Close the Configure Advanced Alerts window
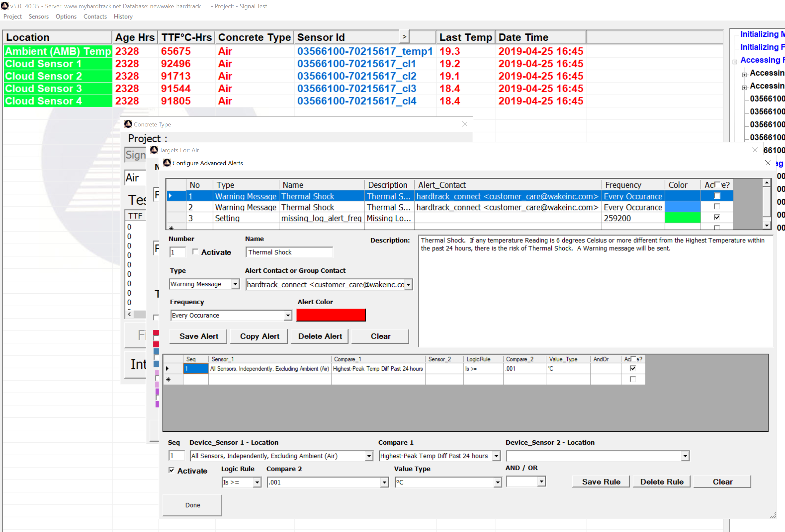Image resolution: width=785 pixels, height=532 pixels. pos(767,163)
